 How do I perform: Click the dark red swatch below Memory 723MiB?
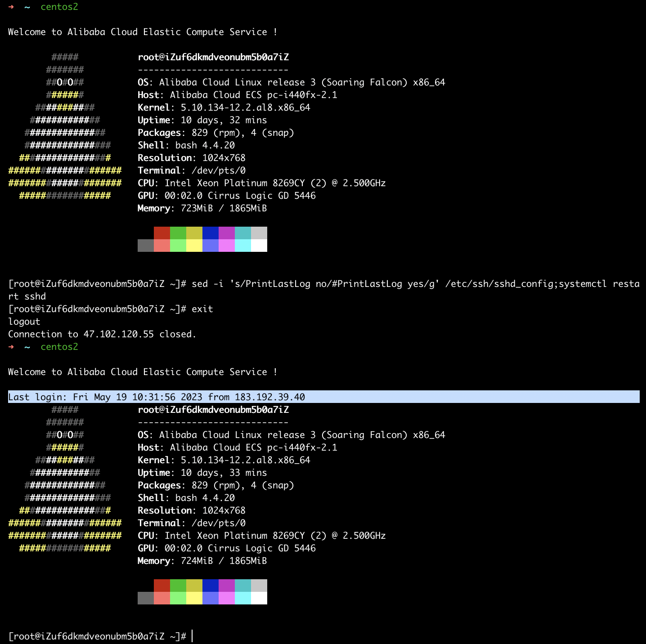pyautogui.click(x=162, y=233)
